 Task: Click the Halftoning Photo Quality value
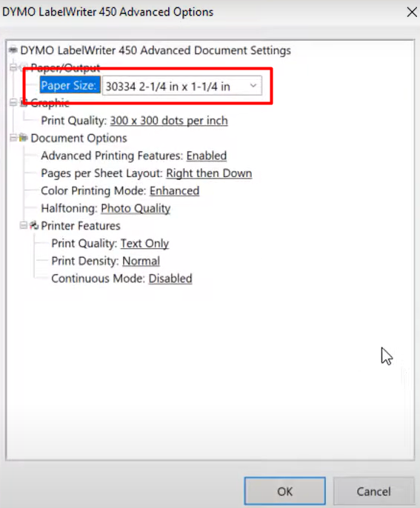[x=136, y=208]
